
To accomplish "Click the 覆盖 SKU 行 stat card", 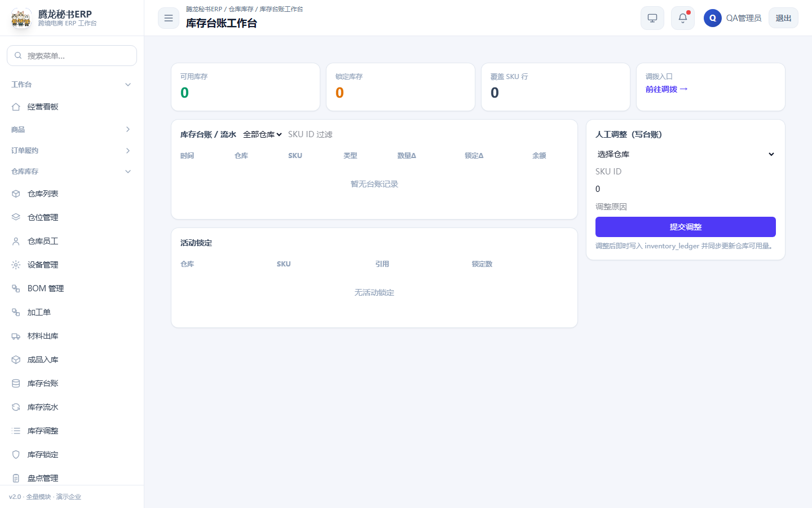I will (x=555, y=87).
